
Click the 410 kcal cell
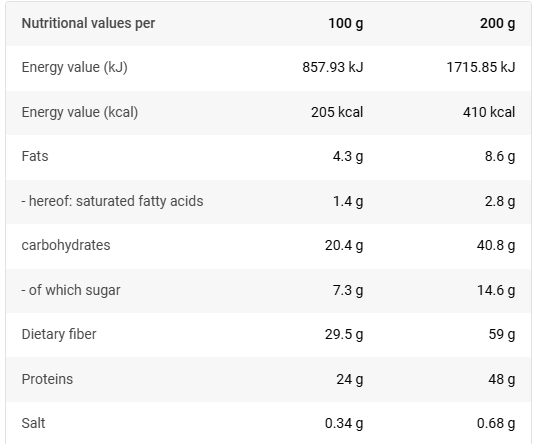point(489,112)
